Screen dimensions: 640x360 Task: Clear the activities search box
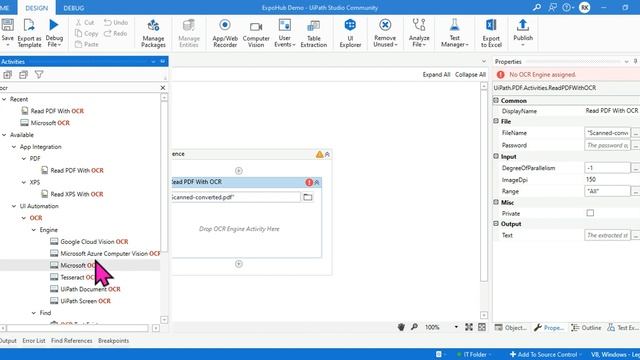[x=162, y=88]
